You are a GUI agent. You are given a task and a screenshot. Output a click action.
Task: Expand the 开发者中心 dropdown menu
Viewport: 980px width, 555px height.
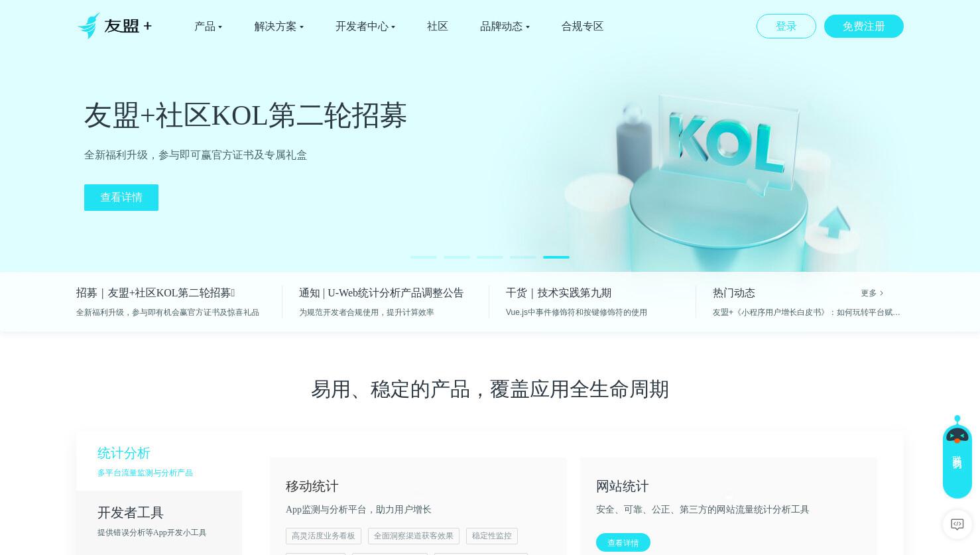tap(365, 27)
